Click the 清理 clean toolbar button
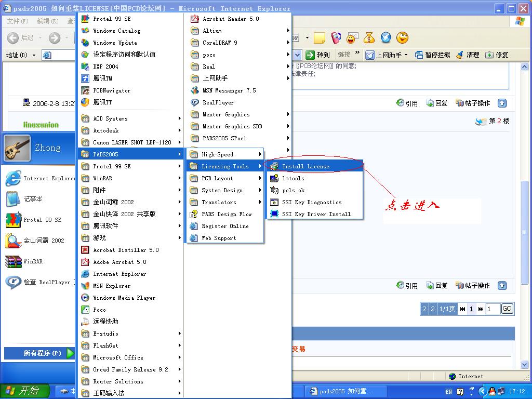 468,55
